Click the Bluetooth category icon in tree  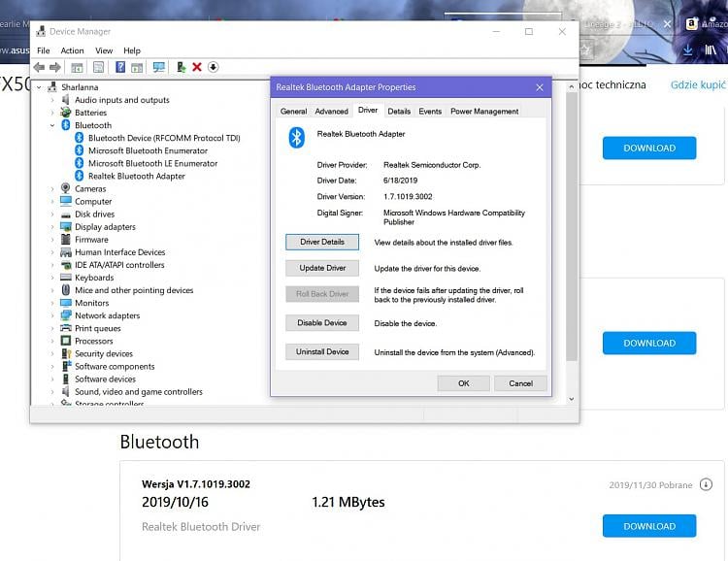(66, 125)
